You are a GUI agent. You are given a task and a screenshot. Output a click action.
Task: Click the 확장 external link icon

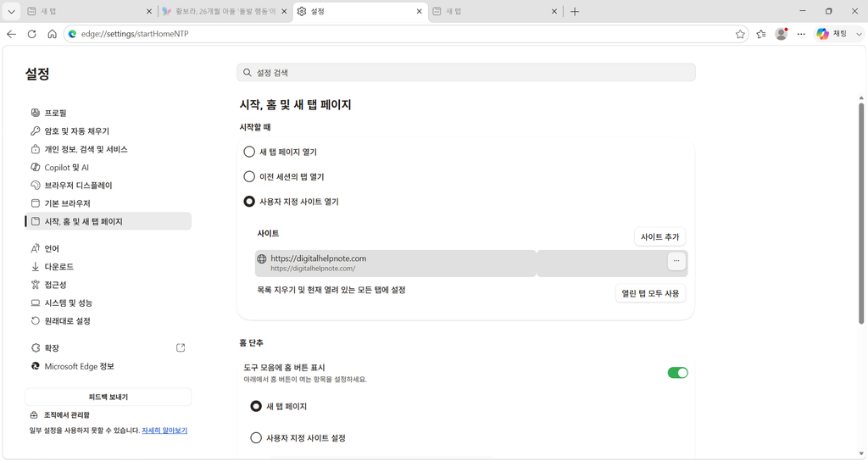pos(181,348)
